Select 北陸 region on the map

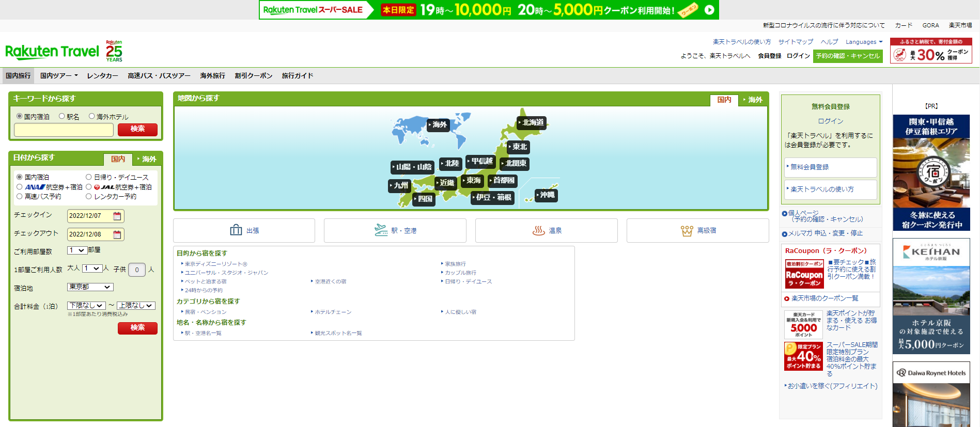[x=450, y=164]
